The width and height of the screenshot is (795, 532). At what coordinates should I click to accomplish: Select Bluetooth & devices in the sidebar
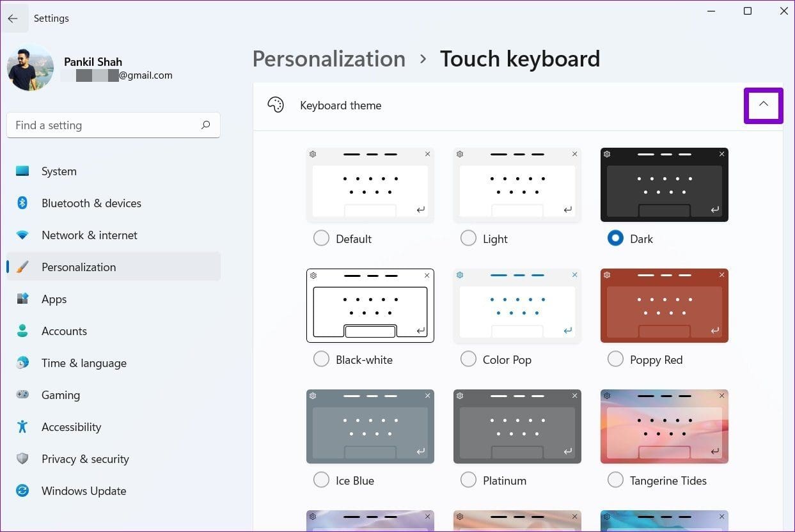click(91, 203)
